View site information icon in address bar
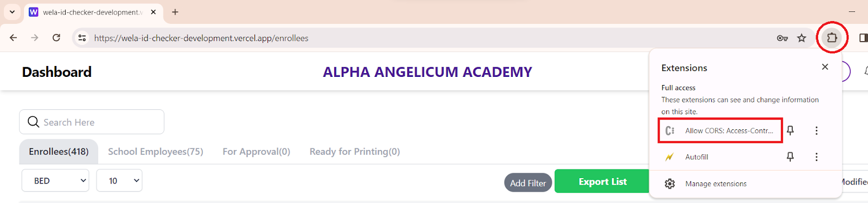 coord(82,38)
